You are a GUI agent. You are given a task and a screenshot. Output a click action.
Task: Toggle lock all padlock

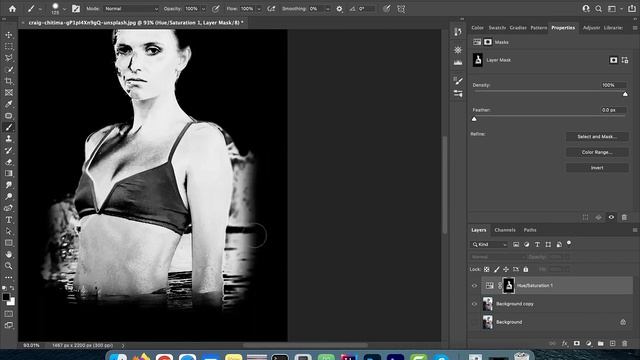pyautogui.click(x=526, y=269)
